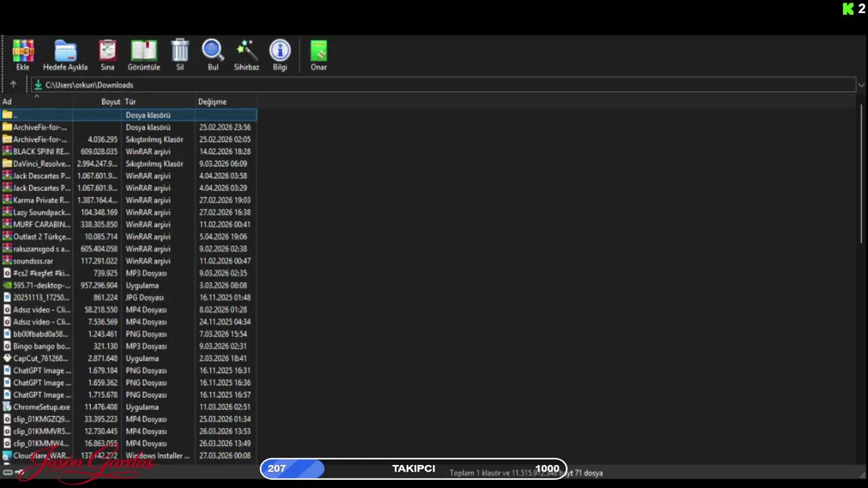Click the video icon of clip_01KMGZQ9... MP4
868x488 pixels.
7,420
